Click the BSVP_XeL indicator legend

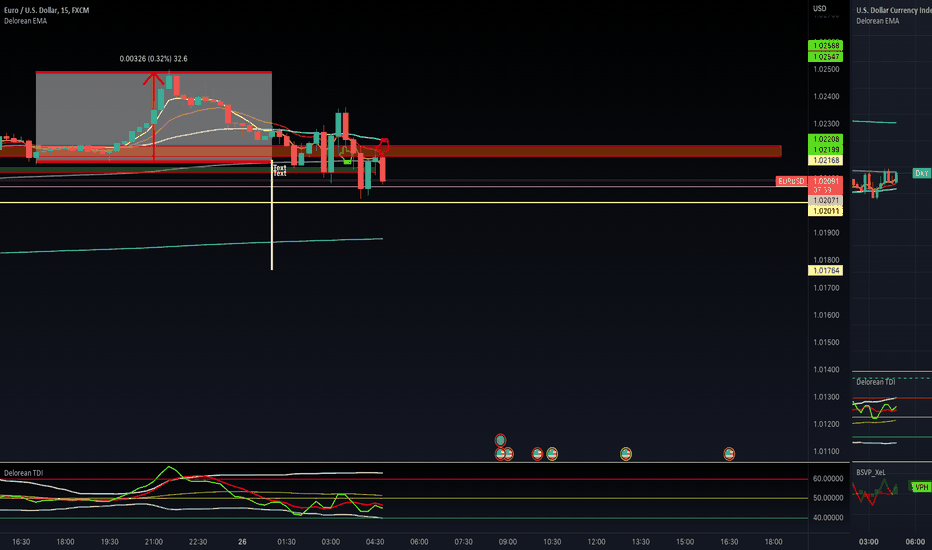pos(871,472)
